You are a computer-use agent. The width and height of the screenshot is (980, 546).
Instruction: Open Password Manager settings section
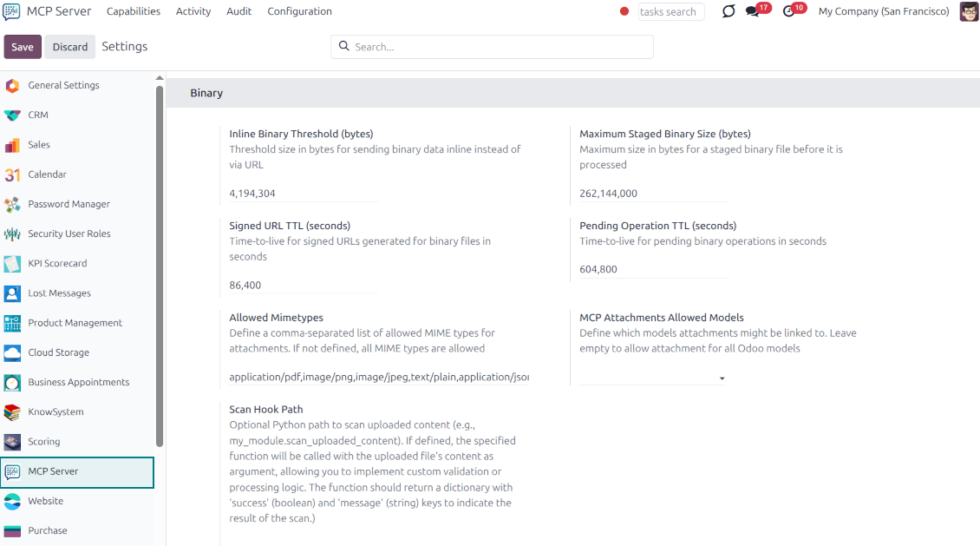tap(69, 204)
